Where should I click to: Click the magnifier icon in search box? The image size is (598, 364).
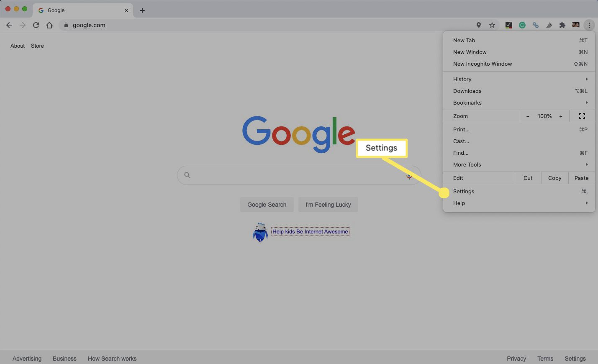187,175
